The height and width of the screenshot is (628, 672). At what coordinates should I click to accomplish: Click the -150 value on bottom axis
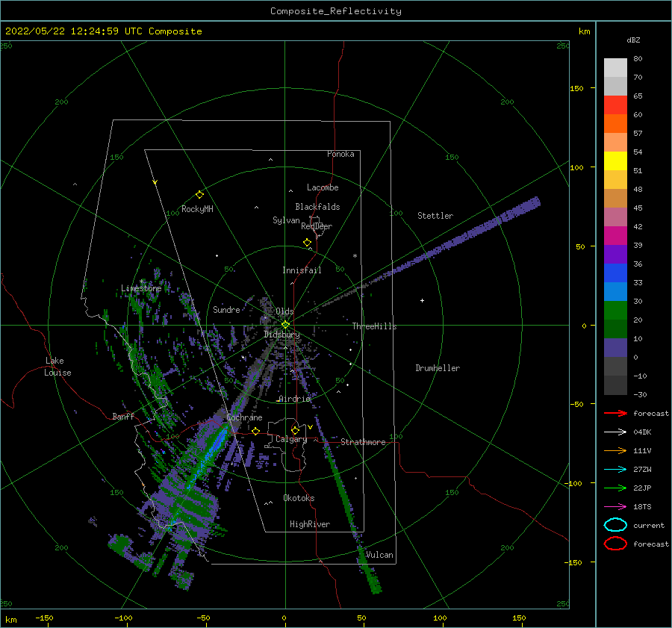44,618
